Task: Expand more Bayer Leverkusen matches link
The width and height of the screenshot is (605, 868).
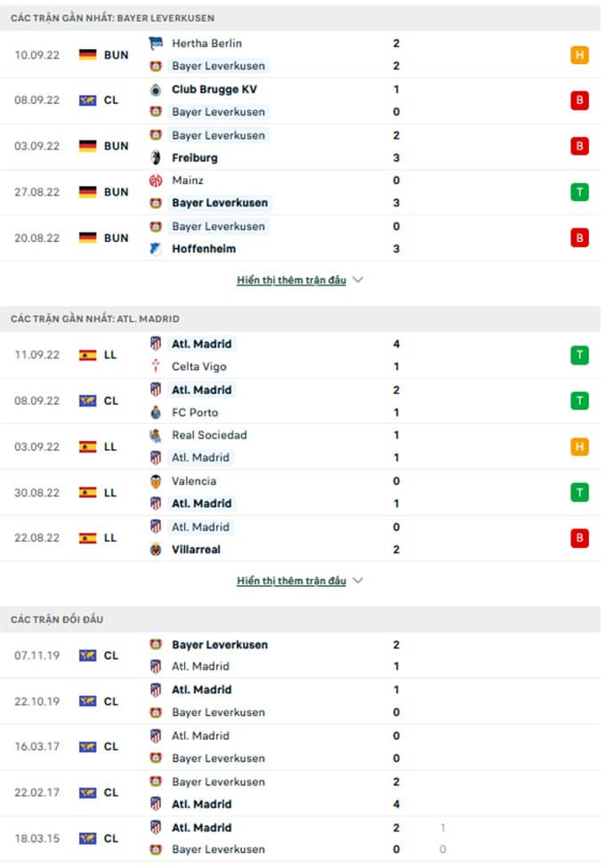Action: pos(292,280)
